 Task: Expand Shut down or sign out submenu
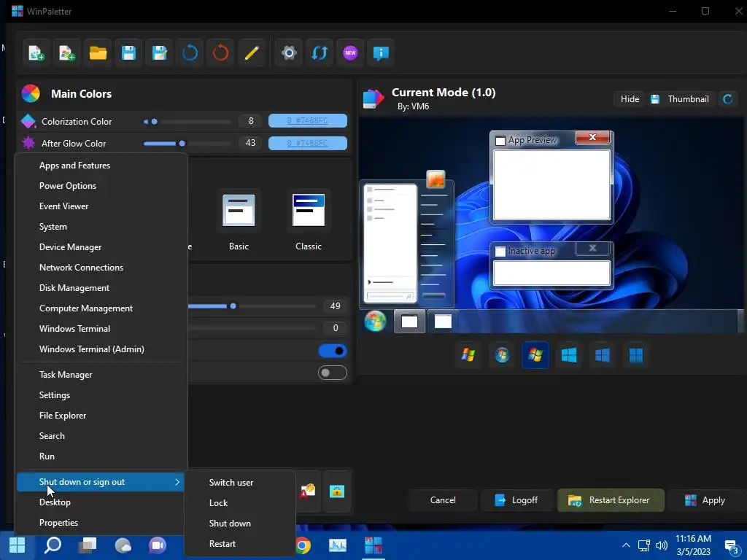pos(101,482)
